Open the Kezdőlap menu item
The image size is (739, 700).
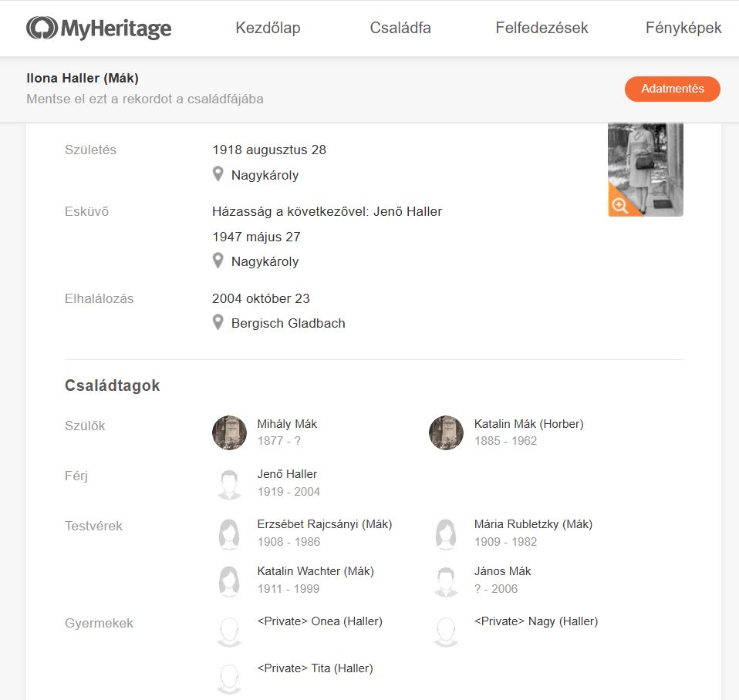268,28
